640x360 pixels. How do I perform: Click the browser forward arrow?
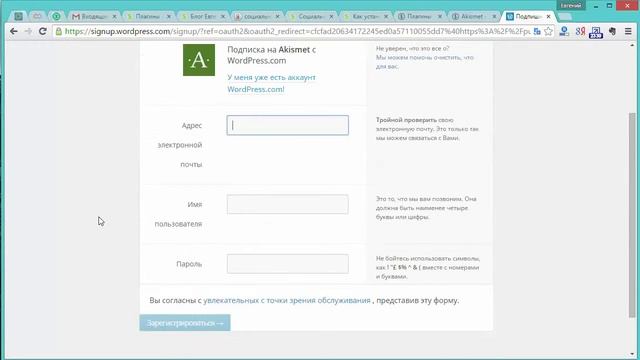(x=28, y=31)
